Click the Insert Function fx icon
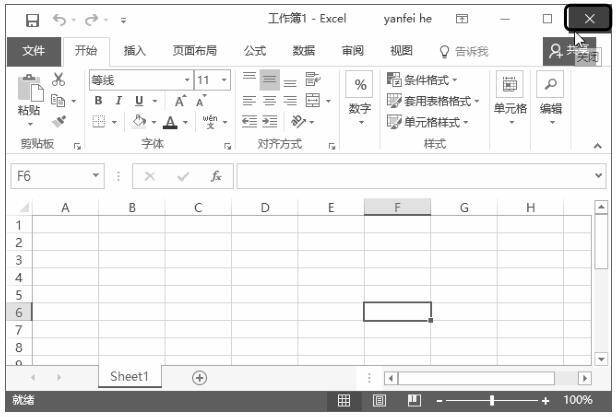This screenshot has height=417, width=616. (x=215, y=176)
